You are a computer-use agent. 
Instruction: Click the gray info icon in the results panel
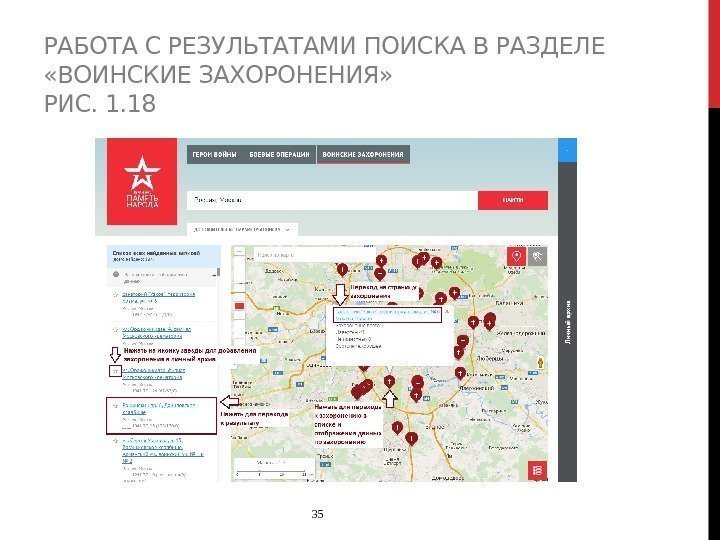tap(116, 275)
